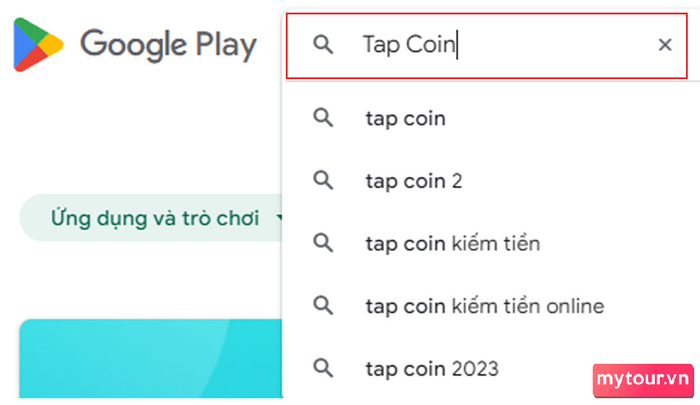Click the magnifier icon inside the search box

click(x=323, y=45)
